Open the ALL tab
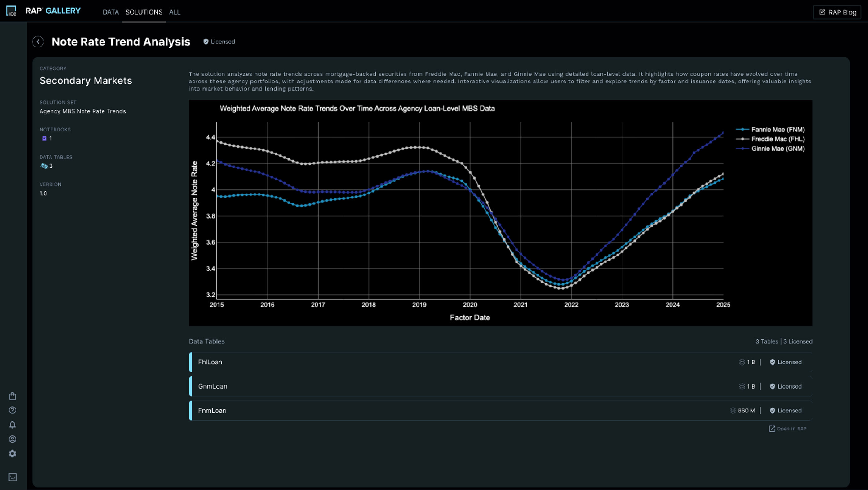Viewport: 868px width, 490px height. click(175, 12)
